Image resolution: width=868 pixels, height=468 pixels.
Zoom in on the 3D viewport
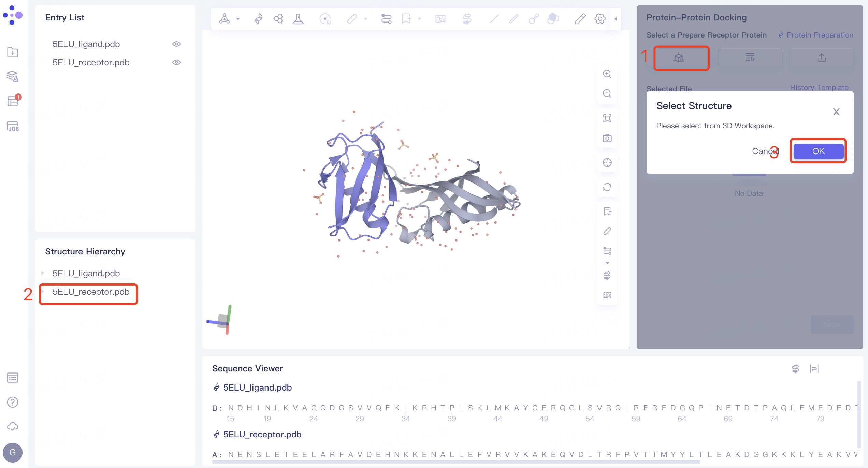click(607, 74)
